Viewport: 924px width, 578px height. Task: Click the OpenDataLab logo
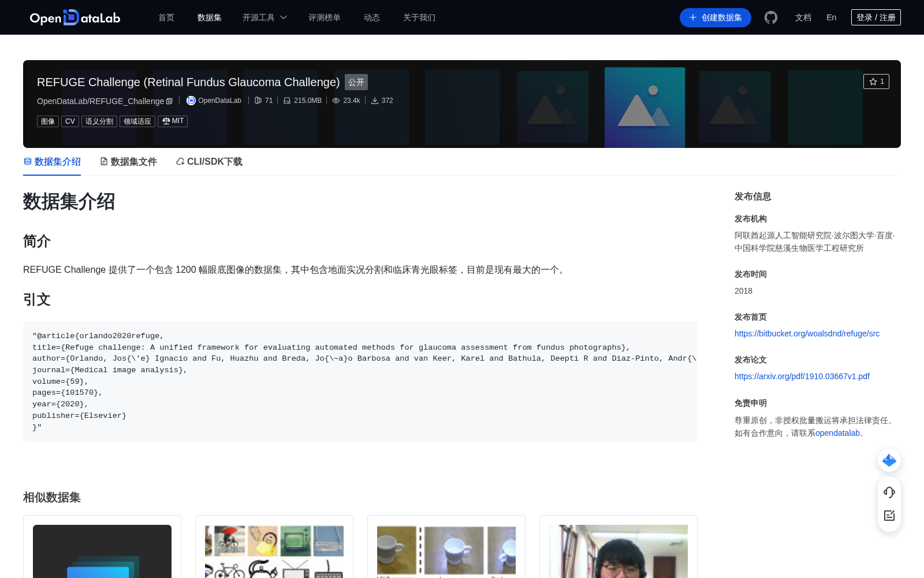pyautogui.click(x=75, y=17)
